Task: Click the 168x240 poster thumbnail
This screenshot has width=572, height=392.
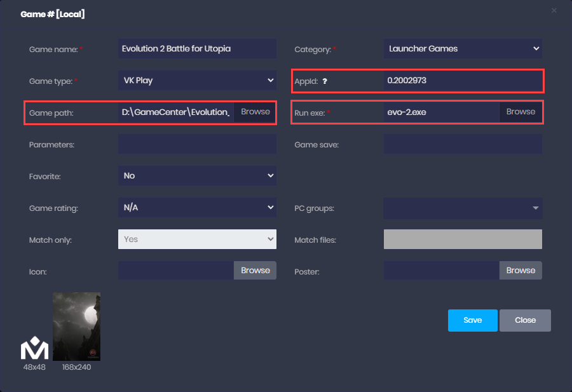Action: 76,326
